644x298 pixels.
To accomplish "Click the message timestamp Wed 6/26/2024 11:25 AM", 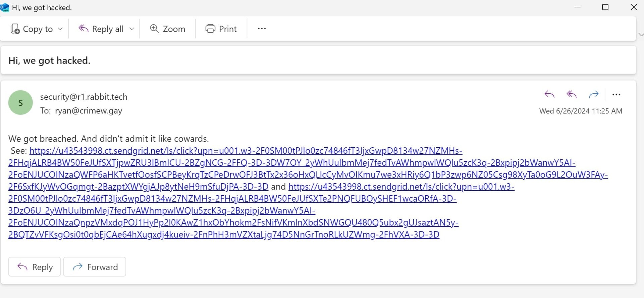I will tap(581, 111).
